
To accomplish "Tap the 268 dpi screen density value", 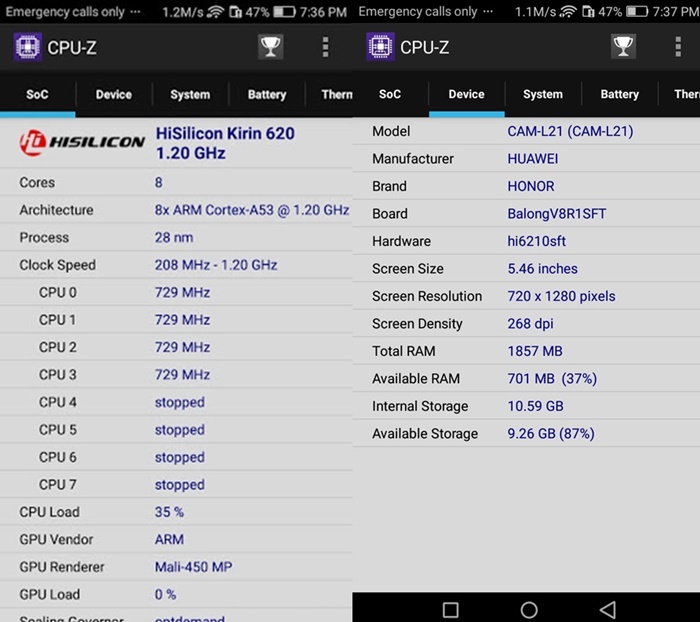I will [x=530, y=324].
